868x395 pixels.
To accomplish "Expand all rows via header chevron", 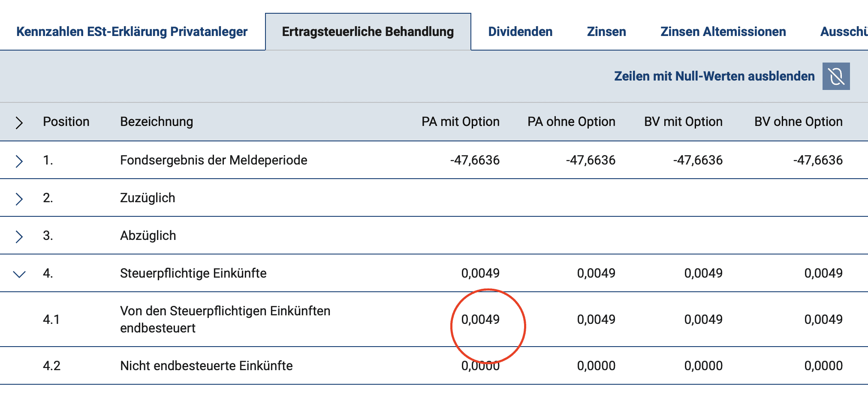I will coord(19,123).
